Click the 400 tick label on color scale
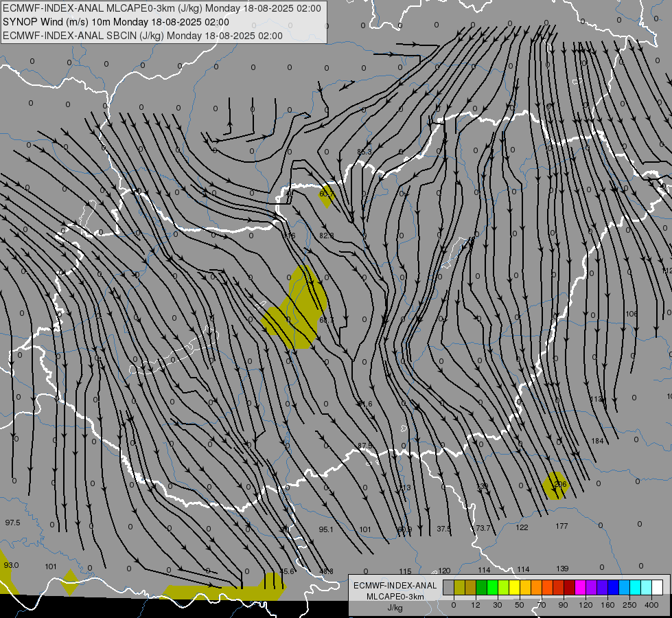This screenshot has height=618, width=672. [x=651, y=605]
